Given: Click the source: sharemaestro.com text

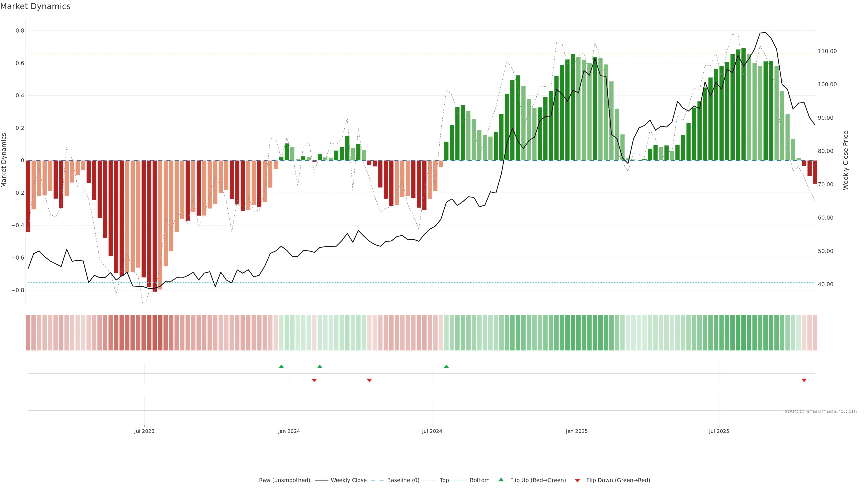Looking at the screenshot, I should [821, 411].
